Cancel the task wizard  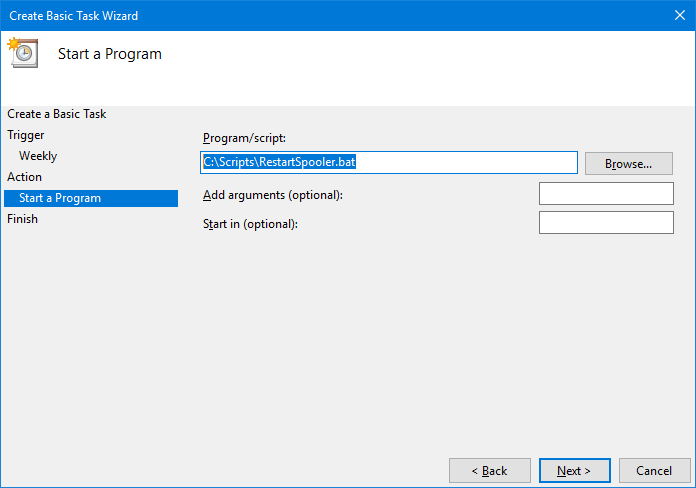tap(654, 470)
